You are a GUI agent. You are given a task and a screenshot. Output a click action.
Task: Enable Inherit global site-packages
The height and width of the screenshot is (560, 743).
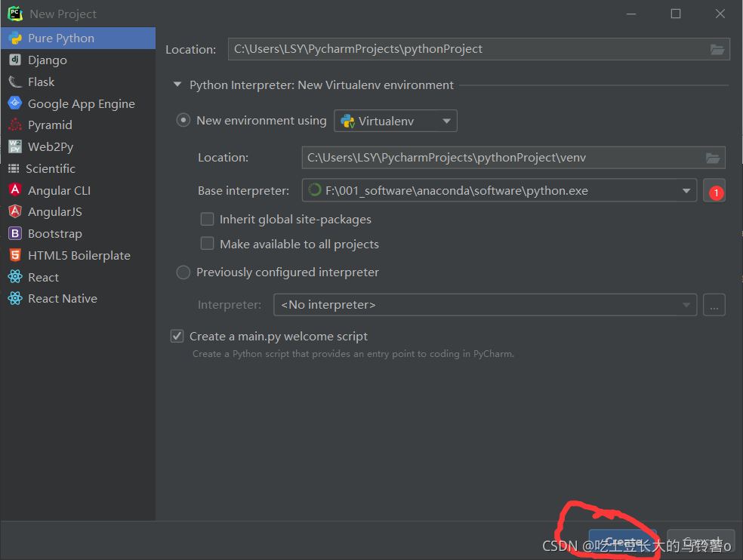pyautogui.click(x=207, y=219)
